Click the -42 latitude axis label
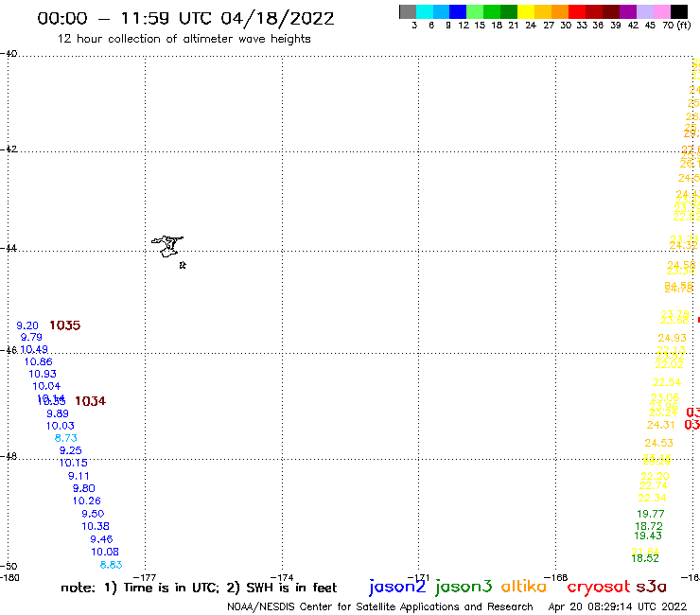The width and height of the screenshot is (700, 615). (9, 149)
